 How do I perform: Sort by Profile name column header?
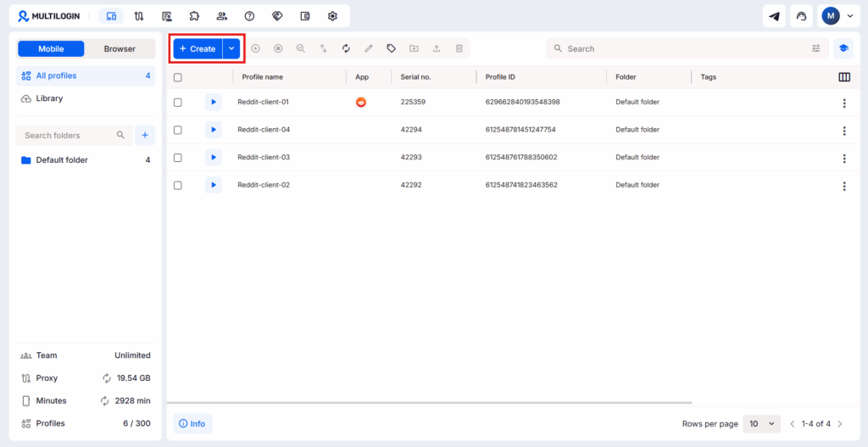[263, 77]
